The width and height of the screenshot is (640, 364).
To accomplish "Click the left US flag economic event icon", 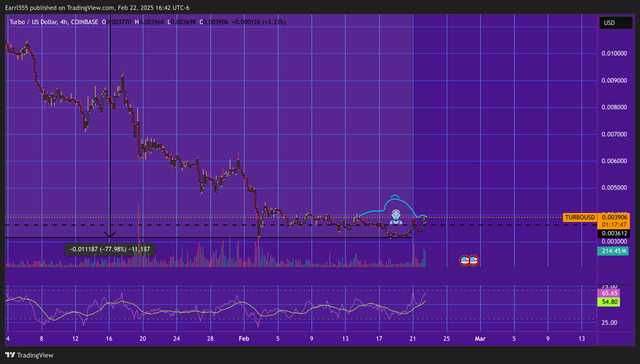I will pyautogui.click(x=465, y=260).
